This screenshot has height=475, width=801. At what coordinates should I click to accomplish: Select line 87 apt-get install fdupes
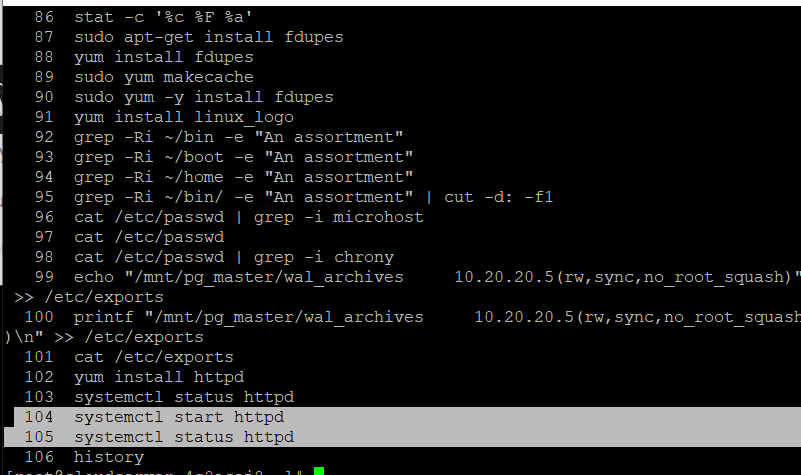(x=208, y=37)
